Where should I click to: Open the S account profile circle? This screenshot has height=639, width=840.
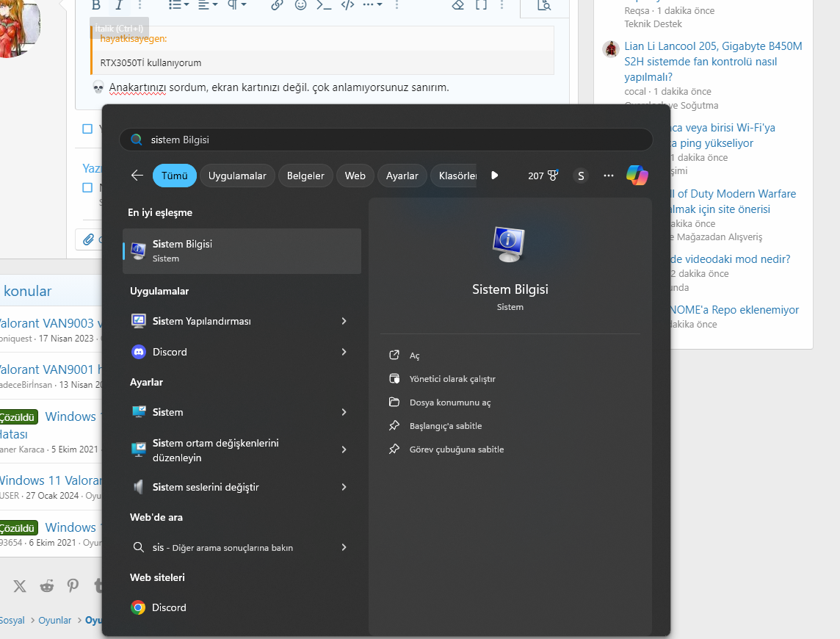[582, 176]
